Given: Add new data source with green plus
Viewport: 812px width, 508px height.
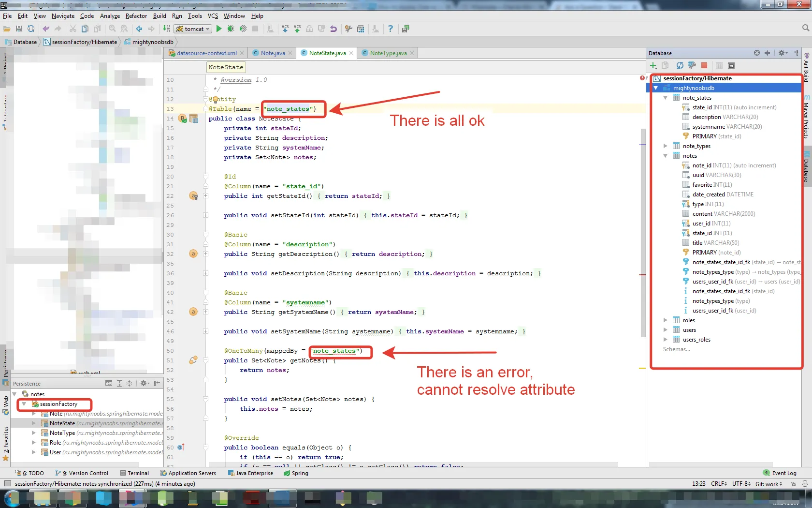Looking at the screenshot, I should 653,66.
